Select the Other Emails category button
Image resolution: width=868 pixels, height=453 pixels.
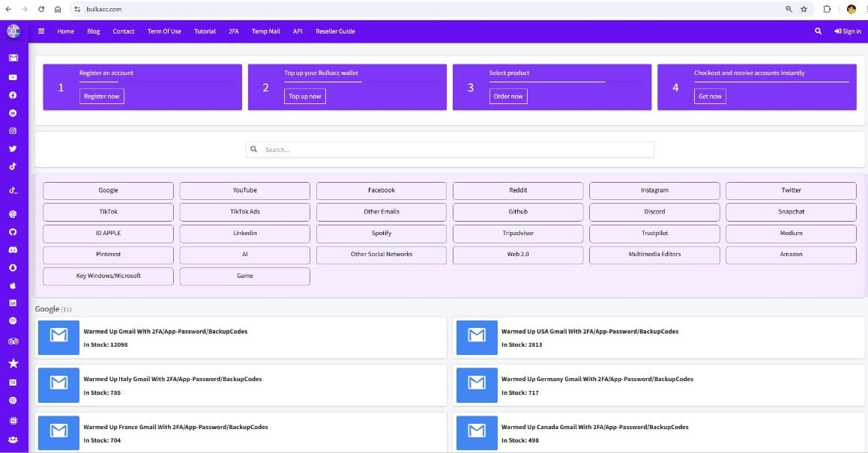tap(382, 212)
